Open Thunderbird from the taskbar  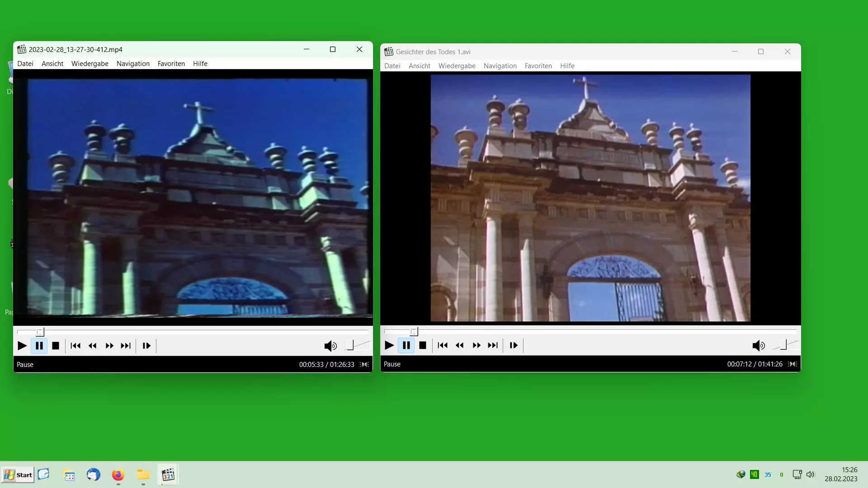tap(94, 475)
